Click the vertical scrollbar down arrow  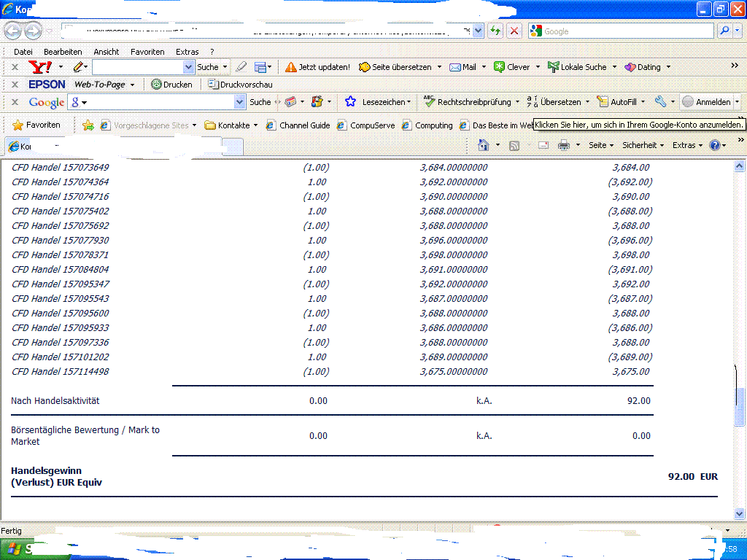pyautogui.click(x=739, y=514)
